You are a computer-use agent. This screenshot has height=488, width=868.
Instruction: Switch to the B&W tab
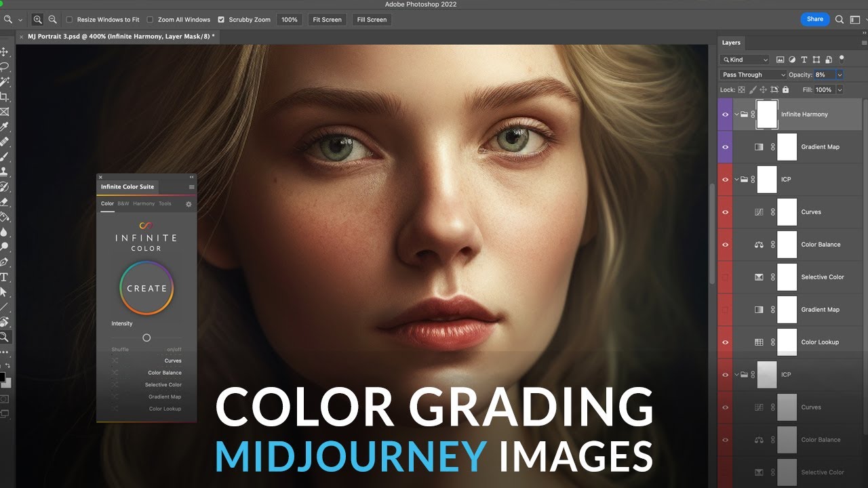(x=123, y=203)
